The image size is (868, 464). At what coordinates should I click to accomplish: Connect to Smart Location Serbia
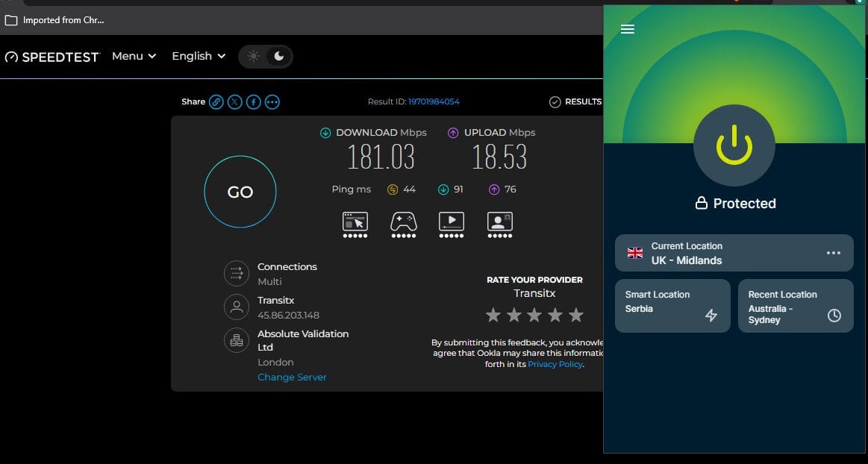point(672,306)
